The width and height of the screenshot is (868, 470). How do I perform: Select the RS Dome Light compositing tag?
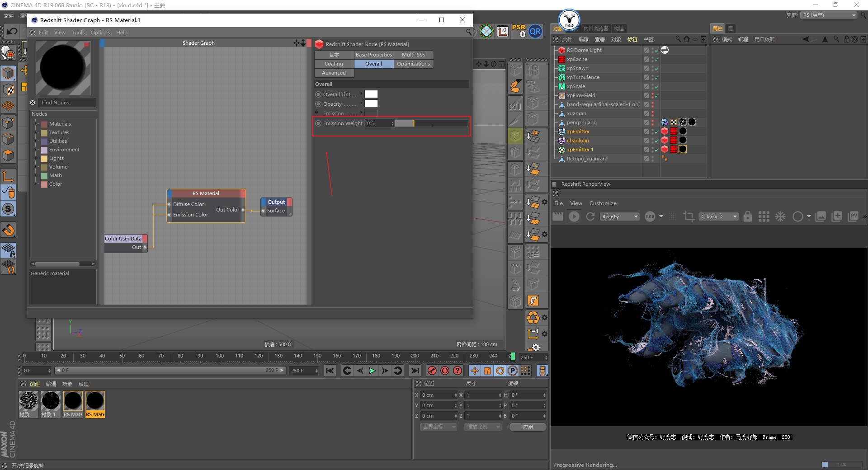[x=665, y=50]
